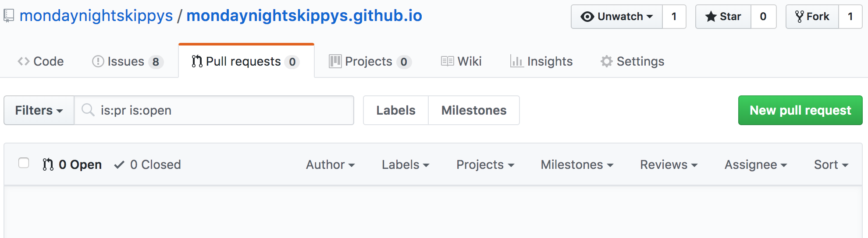
Task: Click the Projects count badge 0
Action: point(404,62)
